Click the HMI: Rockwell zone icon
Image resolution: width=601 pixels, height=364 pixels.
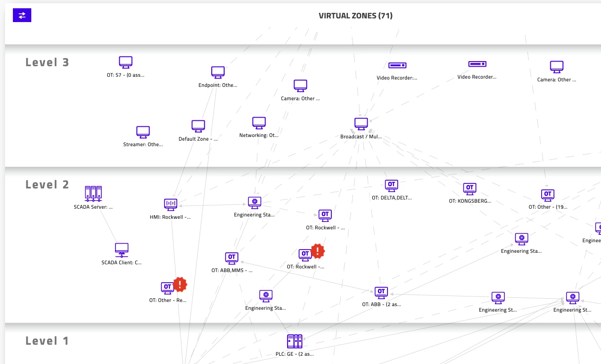pyautogui.click(x=171, y=204)
